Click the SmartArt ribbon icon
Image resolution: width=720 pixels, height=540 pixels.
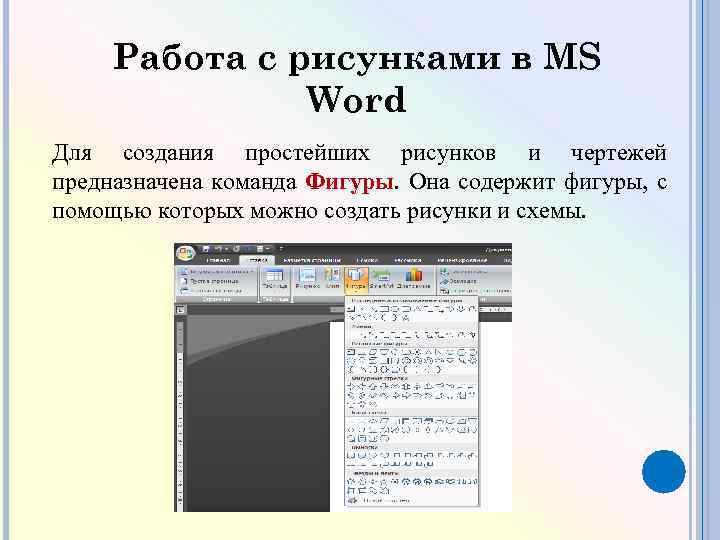(381, 279)
